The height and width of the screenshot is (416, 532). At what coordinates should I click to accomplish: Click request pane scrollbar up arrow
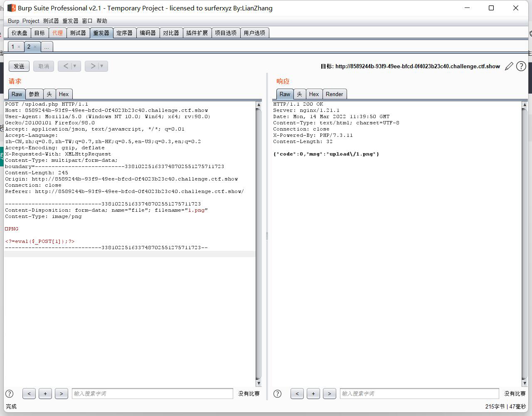pyautogui.click(x=259, y=105)
